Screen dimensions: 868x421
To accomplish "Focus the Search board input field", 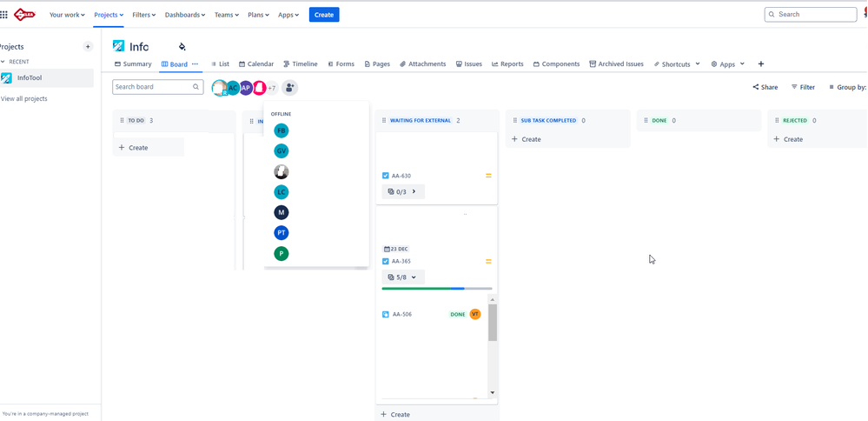I will (x=157, y=87).
